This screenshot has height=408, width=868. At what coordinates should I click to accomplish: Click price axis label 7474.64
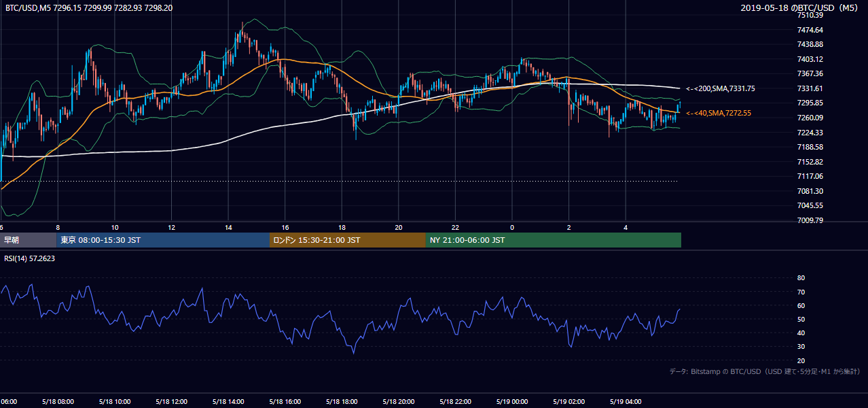(810, 30)
